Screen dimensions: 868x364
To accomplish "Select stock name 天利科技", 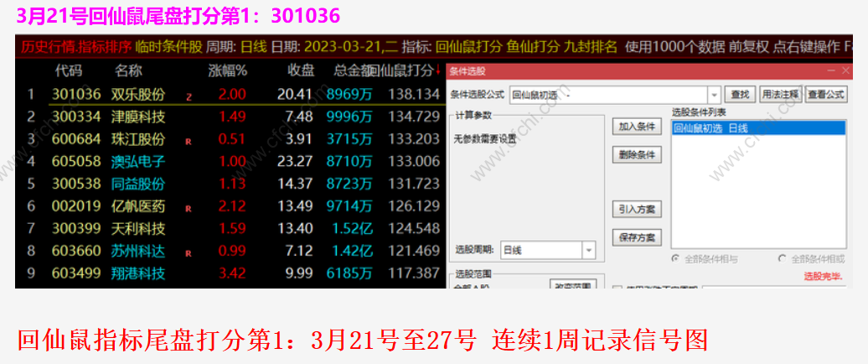I will point(138,228).
